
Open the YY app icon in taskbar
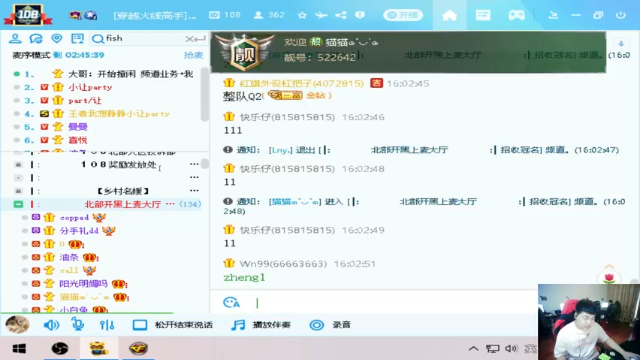[98, 349]
